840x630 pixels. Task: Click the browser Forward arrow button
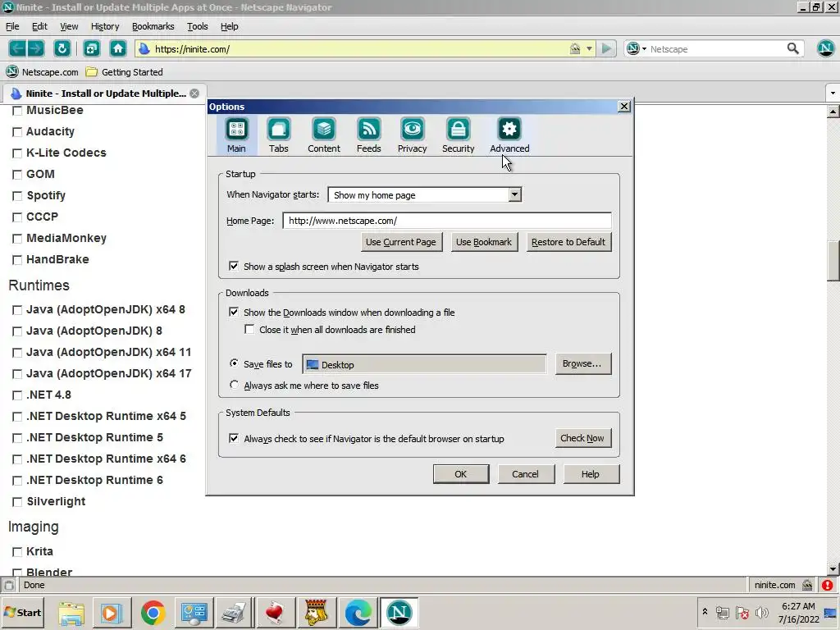(35, 48)
